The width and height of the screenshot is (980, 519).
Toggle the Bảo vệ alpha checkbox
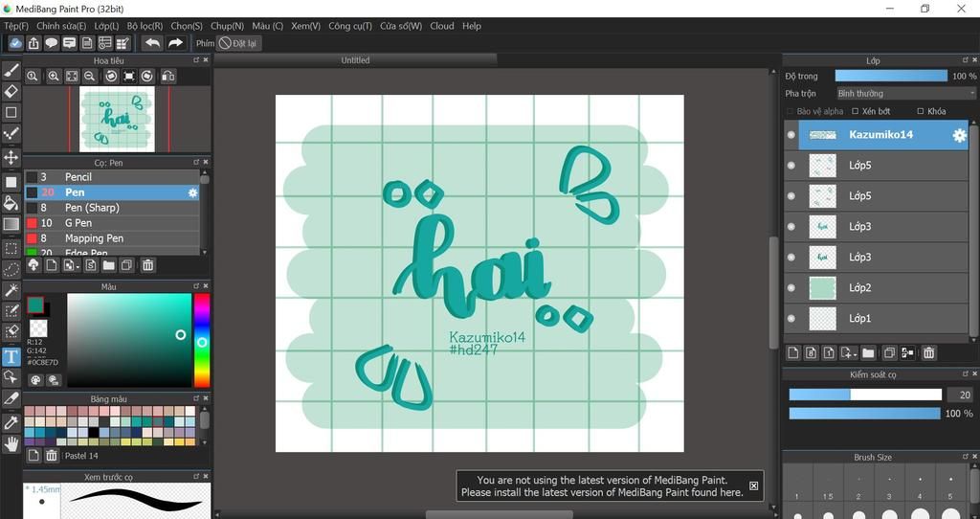click(x=790, y=111)
